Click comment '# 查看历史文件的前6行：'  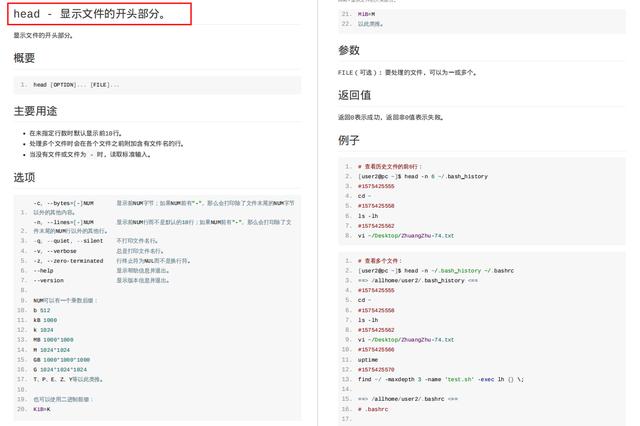click(390, 166)
